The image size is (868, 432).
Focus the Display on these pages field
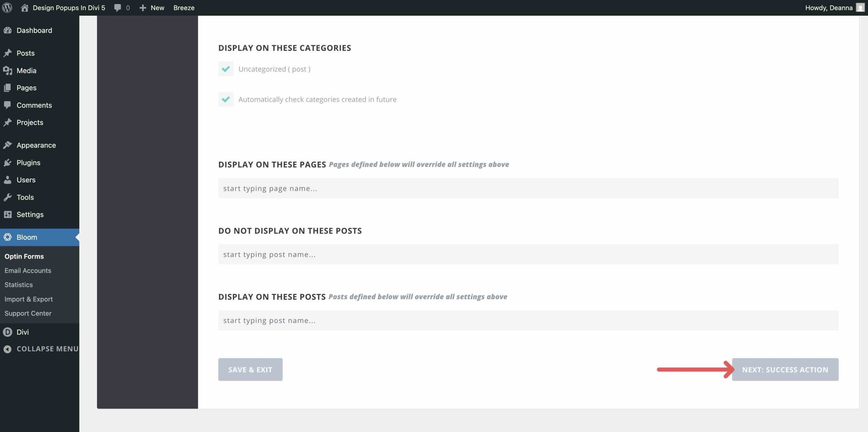[528, 188]
